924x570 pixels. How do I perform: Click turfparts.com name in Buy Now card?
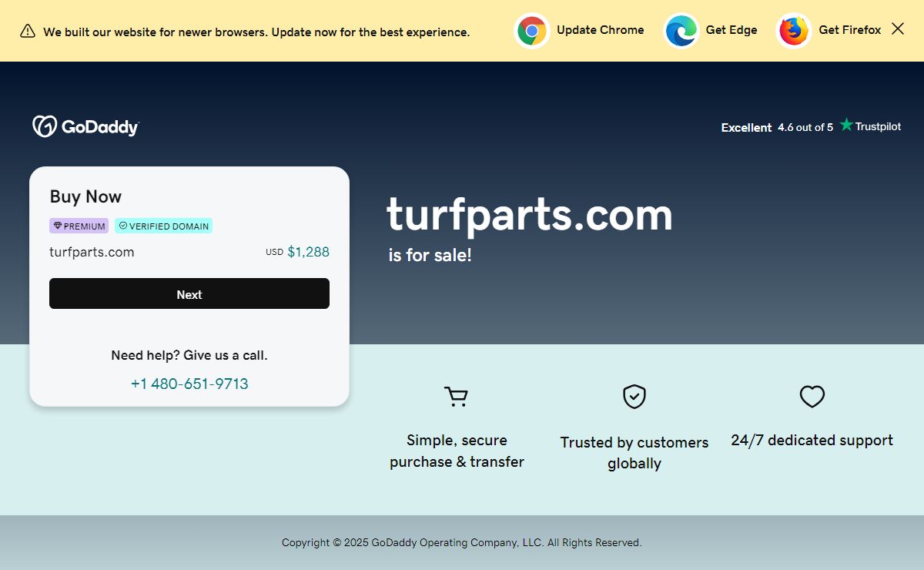[x=92, y=252]
